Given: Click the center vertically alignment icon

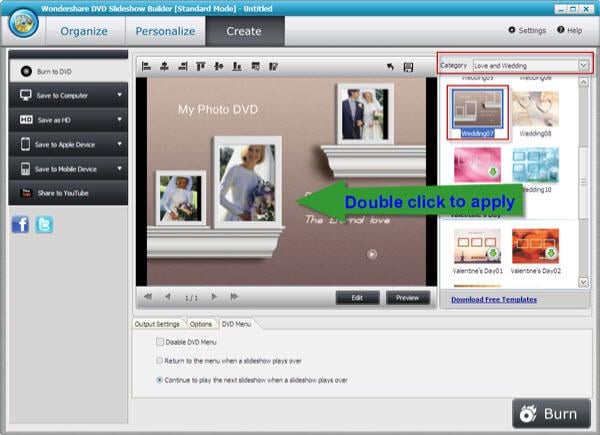Looking at the screenshot, I should click(219, 67).
